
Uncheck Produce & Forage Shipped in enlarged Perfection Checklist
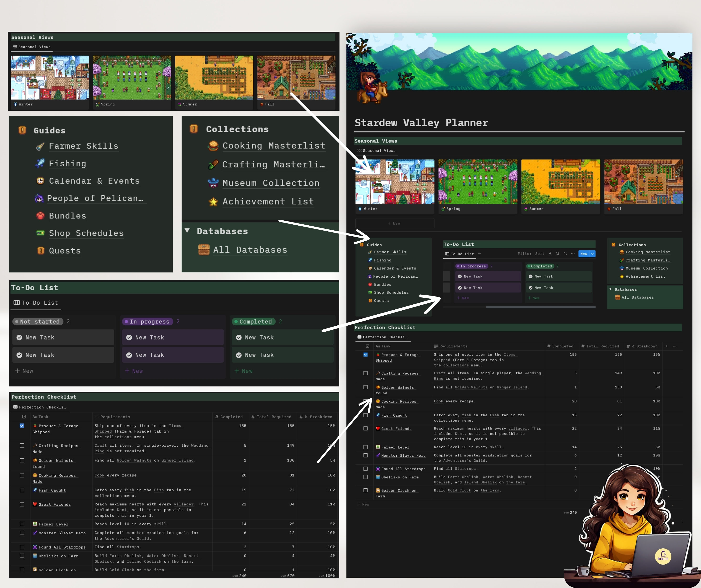(22, 426)
